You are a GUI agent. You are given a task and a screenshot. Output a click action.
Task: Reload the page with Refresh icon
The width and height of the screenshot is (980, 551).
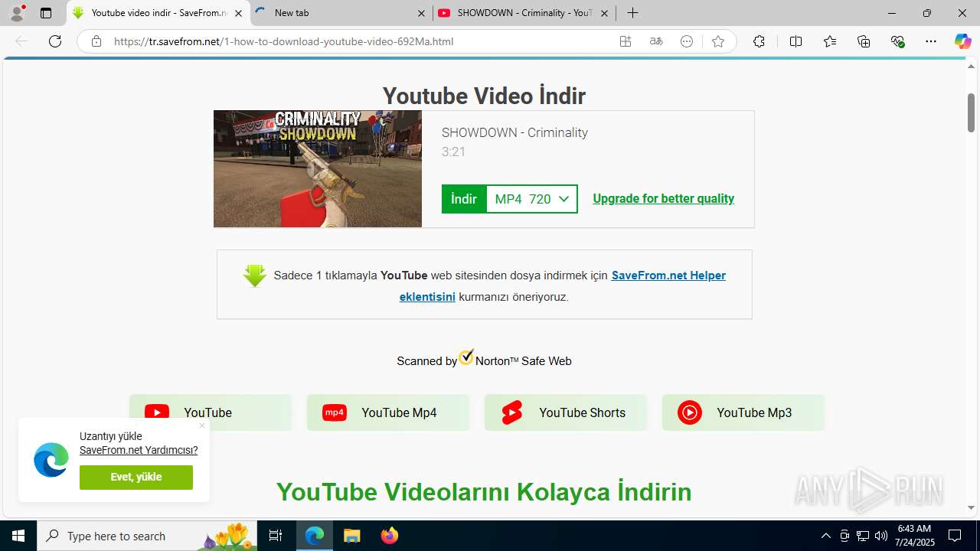pyautogui.click(x=55, y=41)
